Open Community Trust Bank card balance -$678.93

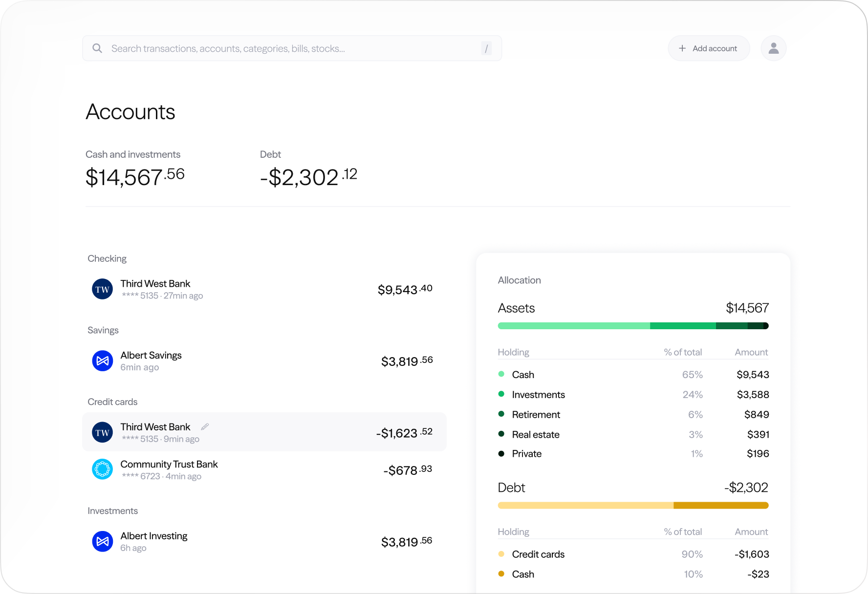[407, 470]
